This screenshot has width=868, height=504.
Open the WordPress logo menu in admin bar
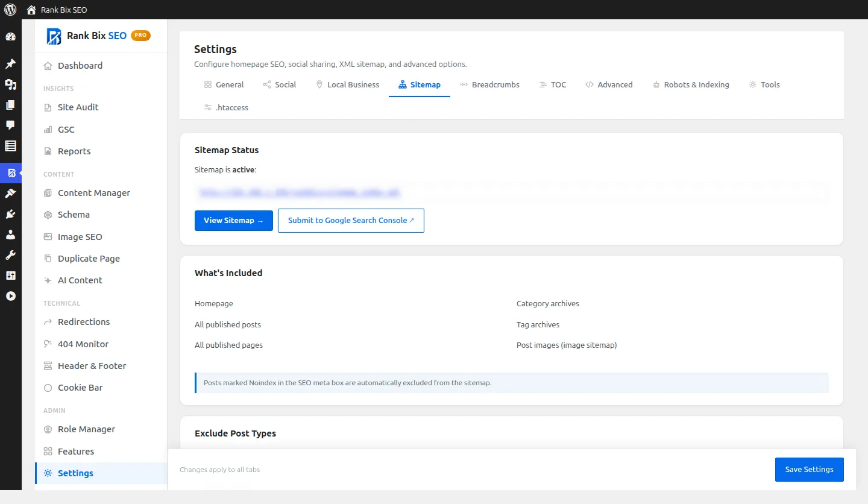10,10
